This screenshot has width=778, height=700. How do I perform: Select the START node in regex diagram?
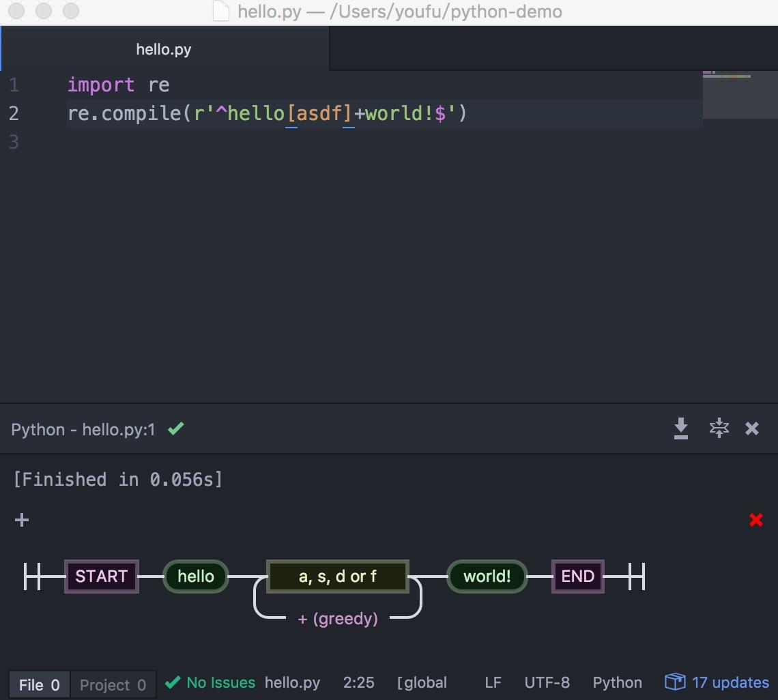pyautogui.click(x=101, y=576)
